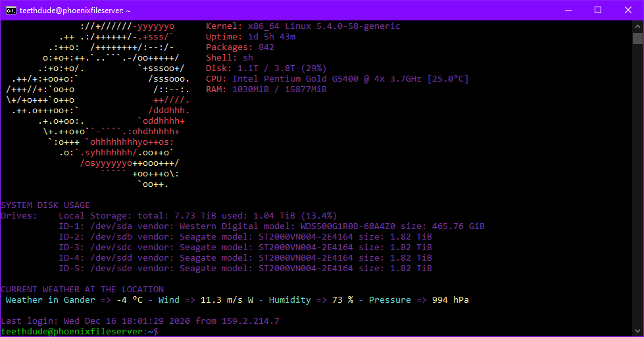
Task: Click the ID-1 /dev/sda Western Digital row
Action: click(272, 226)
